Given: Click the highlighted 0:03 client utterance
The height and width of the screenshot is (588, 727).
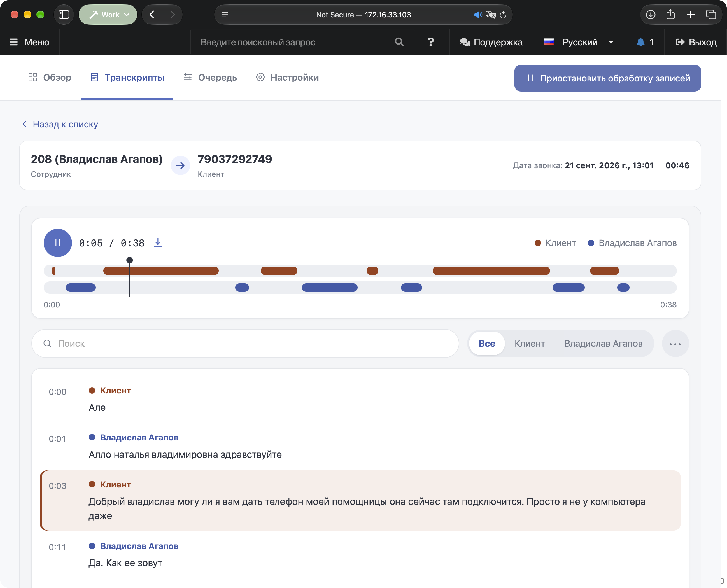Looking at the screenshot, I should coord(360,501).
